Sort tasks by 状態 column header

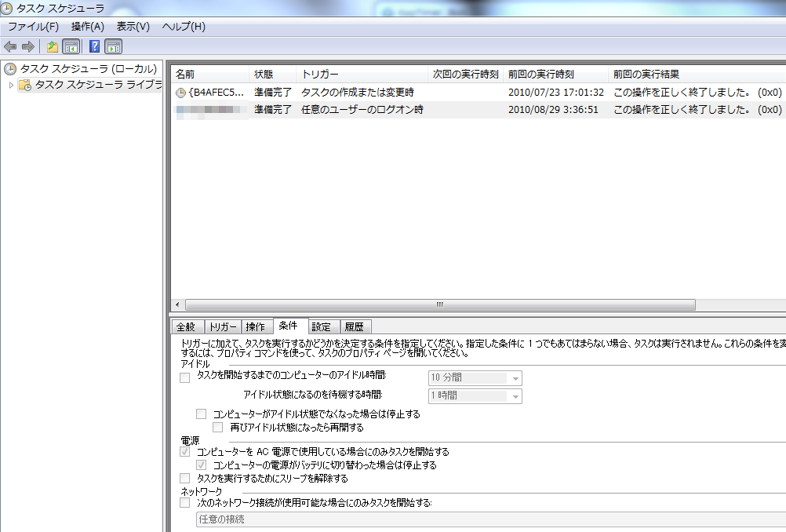click(264, 75)
